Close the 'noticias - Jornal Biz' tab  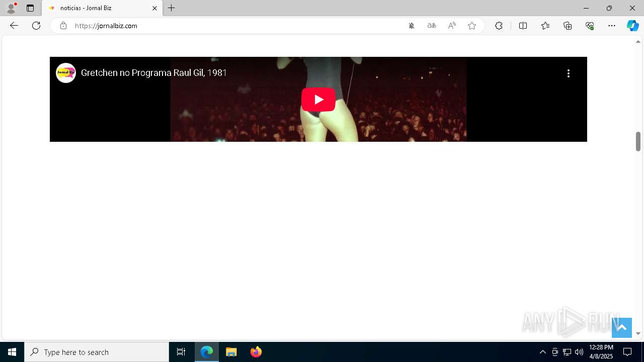[x=154, y=8]
